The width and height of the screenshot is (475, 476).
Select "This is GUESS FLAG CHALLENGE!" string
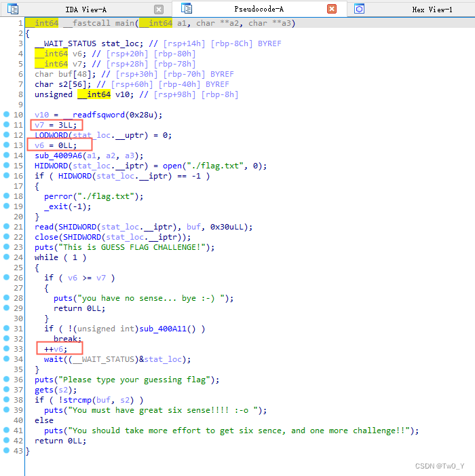[x=132, y=247]
